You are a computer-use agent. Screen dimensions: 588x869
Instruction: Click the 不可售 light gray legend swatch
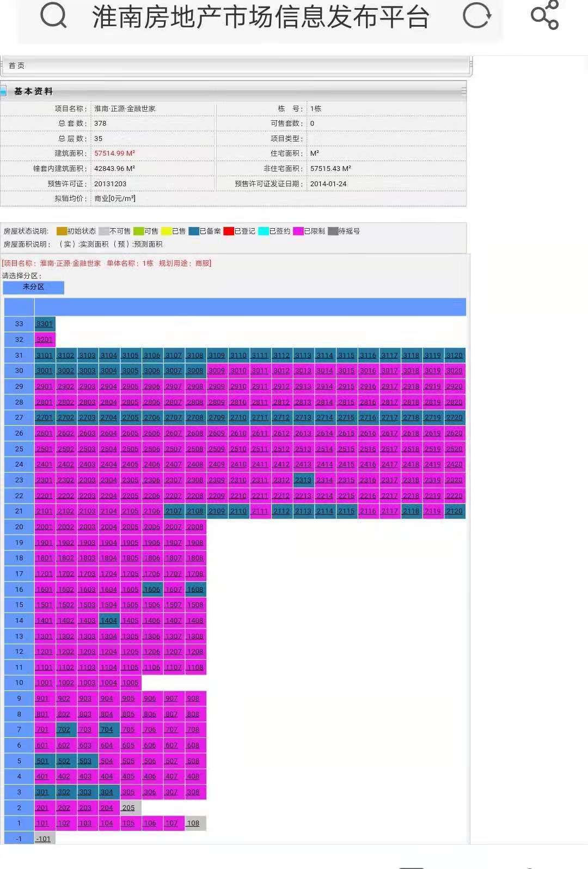[x=104, y=231]
